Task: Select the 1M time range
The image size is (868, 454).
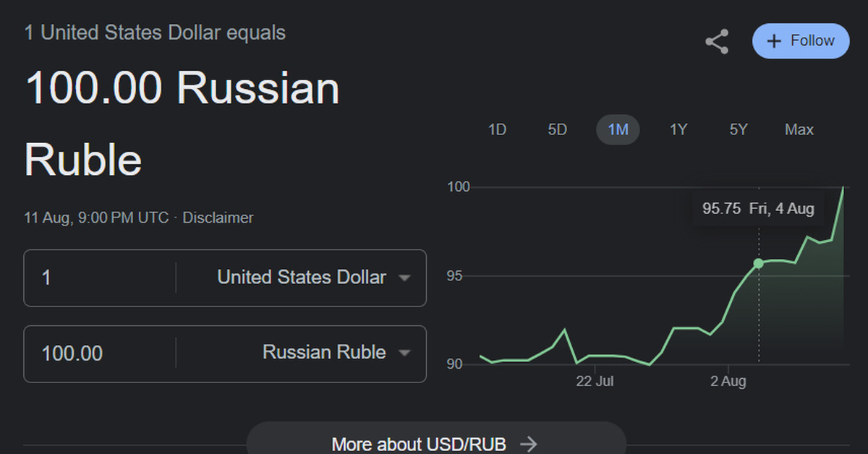Action: [618, 130]
